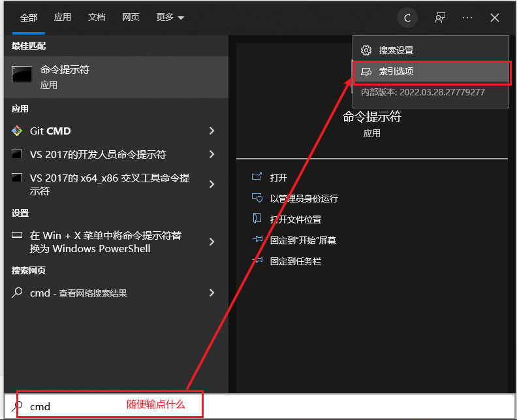Switch to the 全部 tab
Screen dimensions: 517x420
coord(29,18)
